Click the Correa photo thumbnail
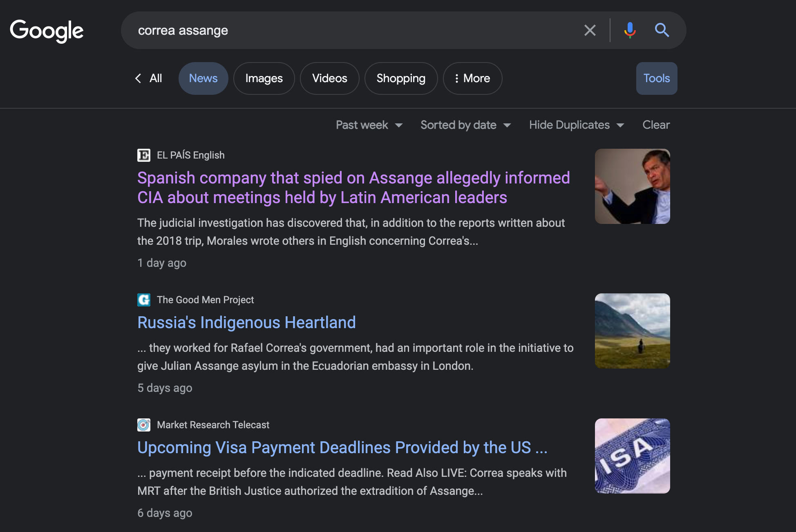Image resolution: width=796 pixels, height=532 pixels. (x=632, y=186)
